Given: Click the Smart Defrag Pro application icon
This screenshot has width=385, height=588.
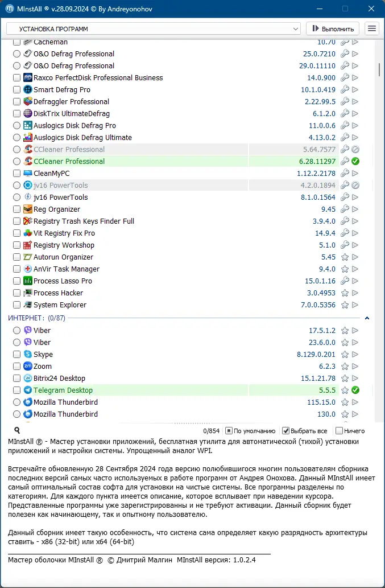Looking at the screenshot, I should [28, 89].
